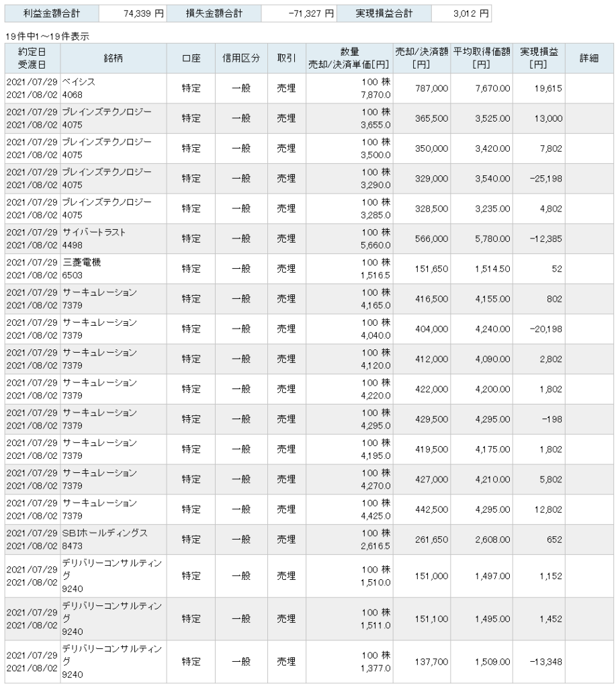Click realized loss -13,348 for デリバリーコンサルティング
Image resolution: width=616 pixels, height=688 pixels.
click(x=545, y=662)
